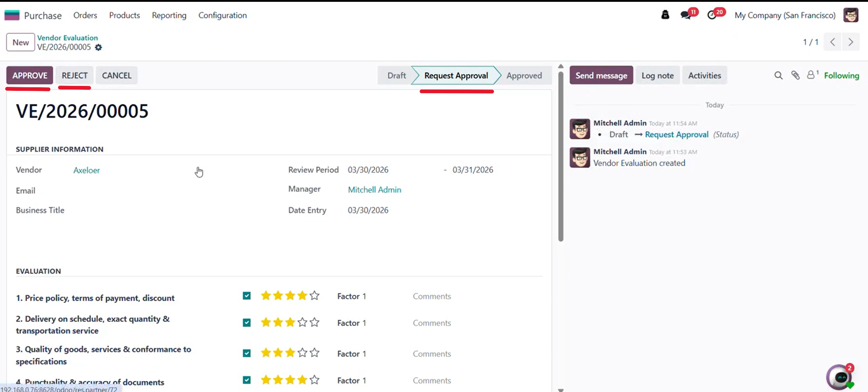
Task: Click the 1 / 1 pager counter
Action: click(x=811, y=42)
